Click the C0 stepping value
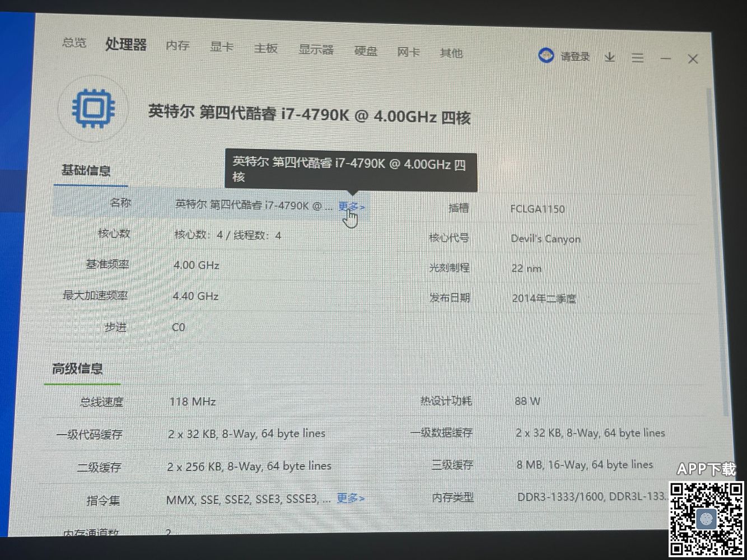The width and height of the screenshot is (747, 560). (x=178, y=327)
